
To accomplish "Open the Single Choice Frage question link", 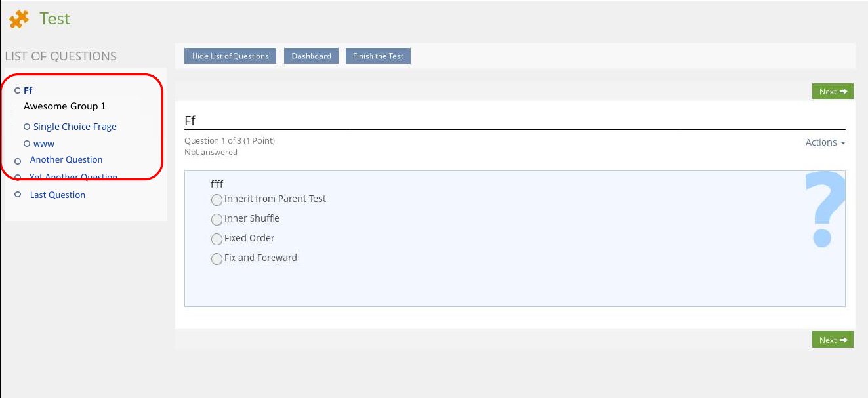I will (x=75, y=127).
